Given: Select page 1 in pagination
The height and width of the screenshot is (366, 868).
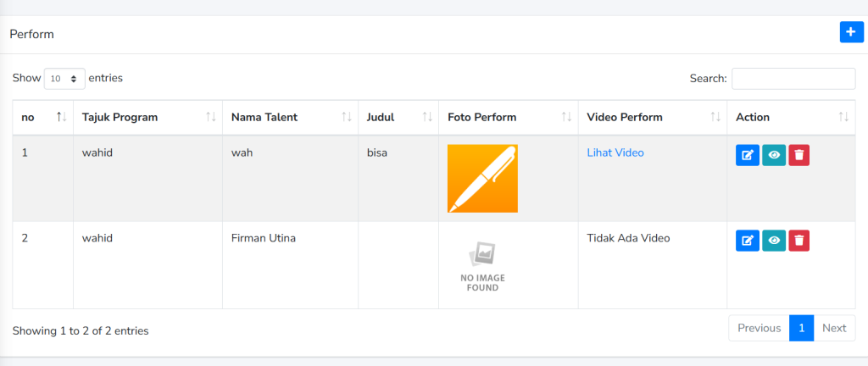Looking at the screenshot, I should point(801,328).
